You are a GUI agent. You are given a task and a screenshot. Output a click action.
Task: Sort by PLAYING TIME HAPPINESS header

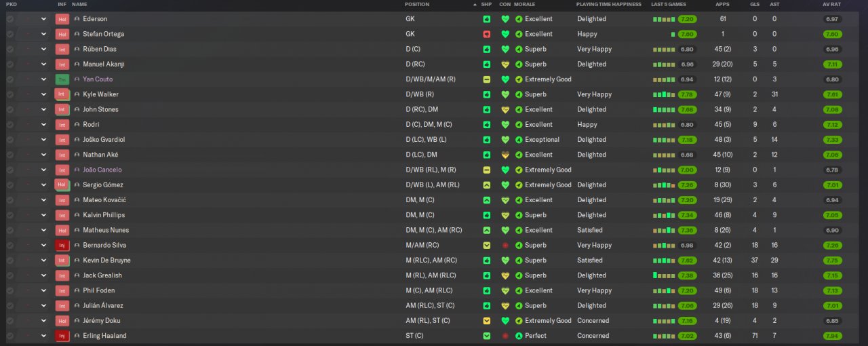[x=608, y=4]
